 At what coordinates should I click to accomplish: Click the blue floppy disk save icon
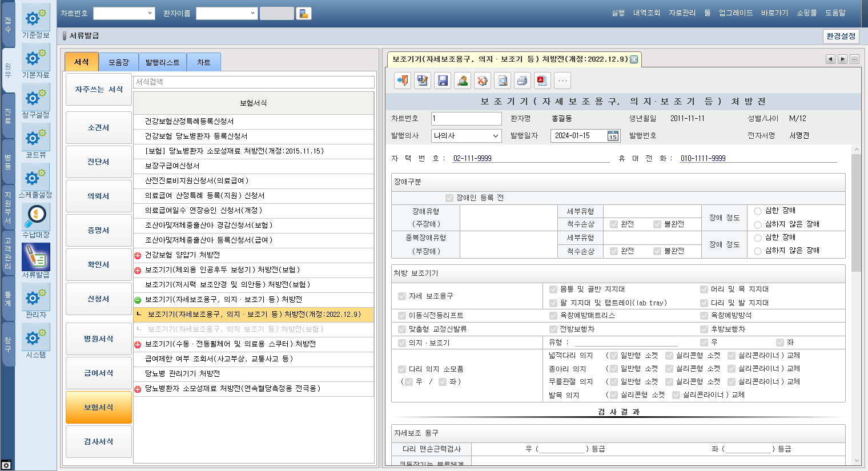click(443, 80)
